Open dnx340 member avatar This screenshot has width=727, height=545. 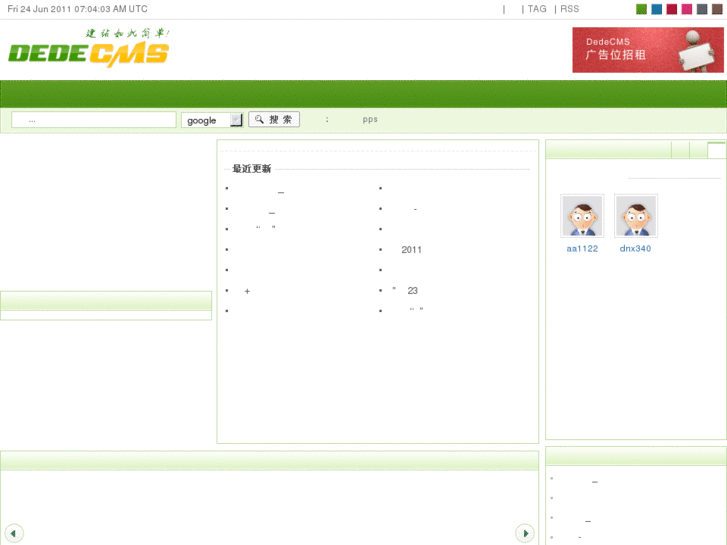pos(636,216)
